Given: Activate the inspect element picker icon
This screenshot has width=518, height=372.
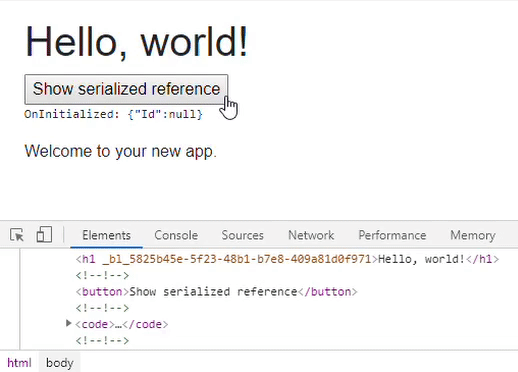Looking at the screenshot, I should coord(17,235).
